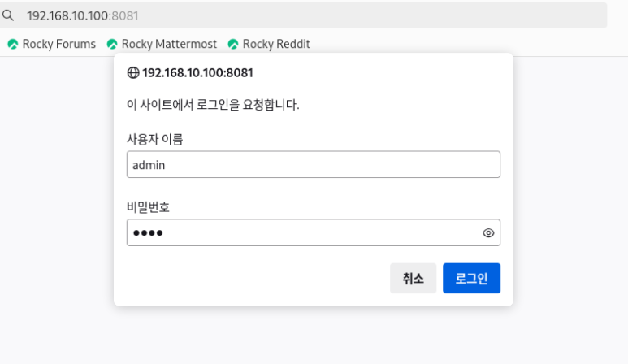Click the Rocky Reddit bookmark favicon
Image resolution: width=628 pixels, height=364 pixels.
[233, 44]
